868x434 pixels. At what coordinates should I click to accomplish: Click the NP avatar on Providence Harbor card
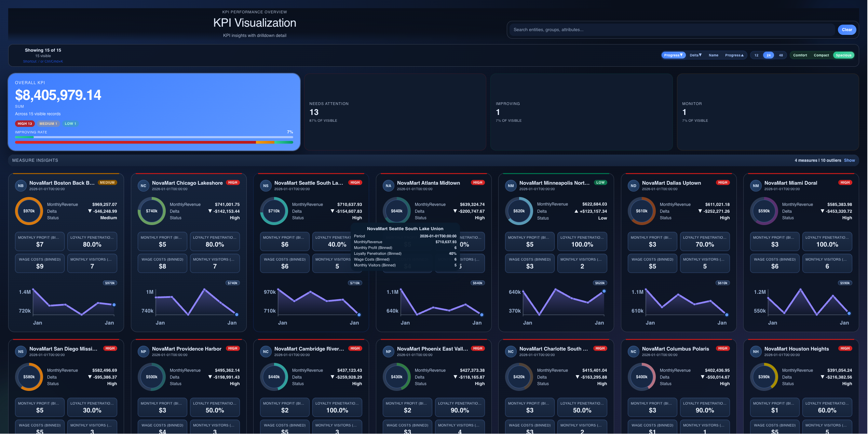144,352
